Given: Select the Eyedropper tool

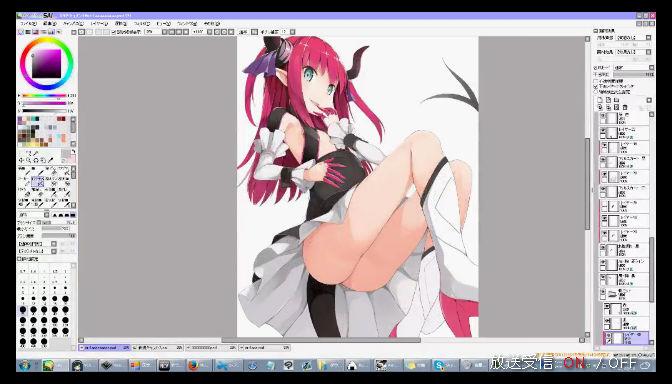Looking at the screenshot, I should pyautogui.click(x=50, y=160).
